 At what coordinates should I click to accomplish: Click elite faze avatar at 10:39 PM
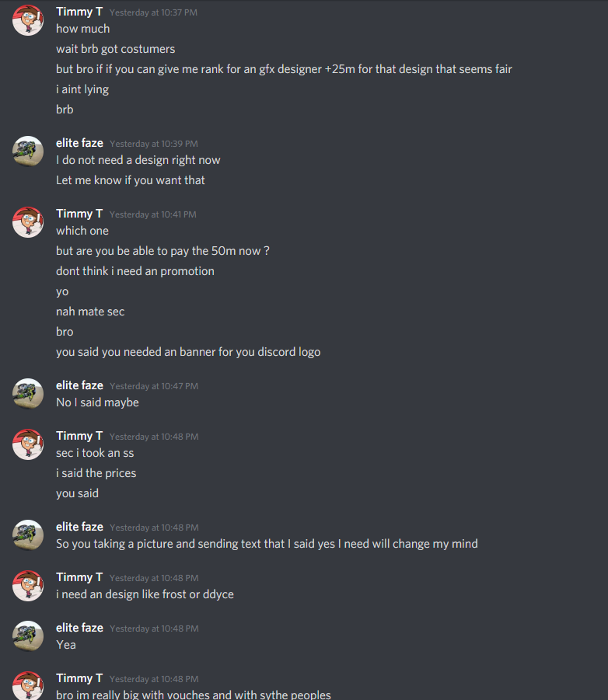pyautogui.click(x=28, y=151)
